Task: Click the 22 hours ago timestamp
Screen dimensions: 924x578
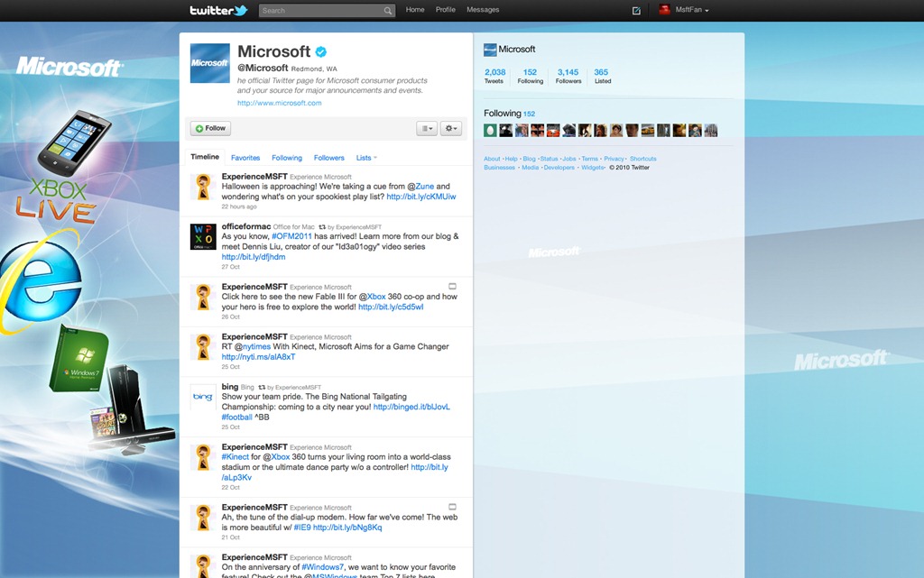Action: 238,206
